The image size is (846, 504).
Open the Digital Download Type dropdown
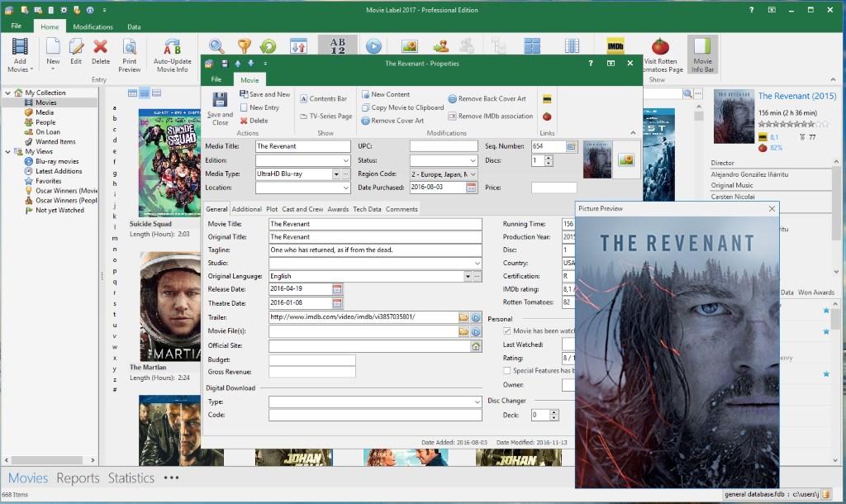[x=477, y=402]
